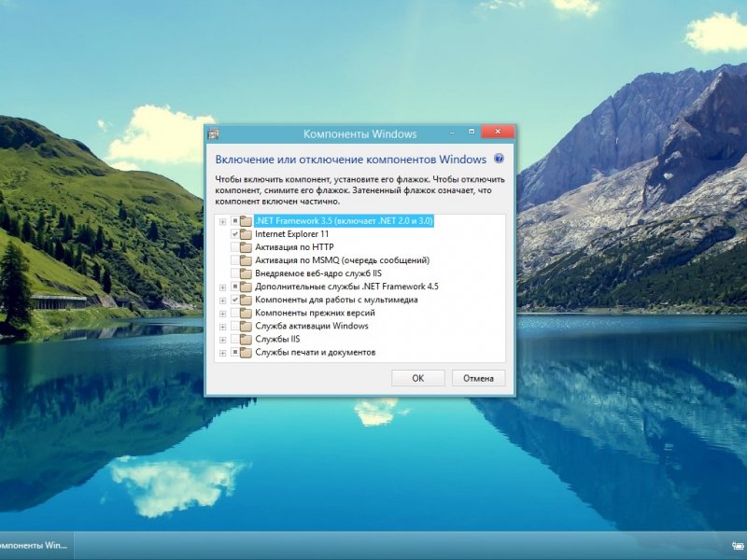The image size is (747, 560).
Task: Expand the Службы IIS tree node
Action: pyautogui.click(x=222, y=340)
